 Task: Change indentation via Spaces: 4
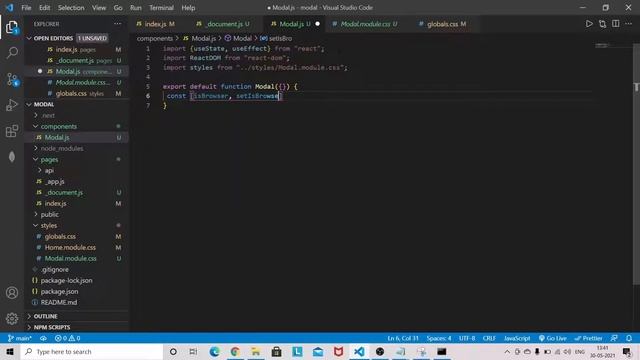point(439,338)
